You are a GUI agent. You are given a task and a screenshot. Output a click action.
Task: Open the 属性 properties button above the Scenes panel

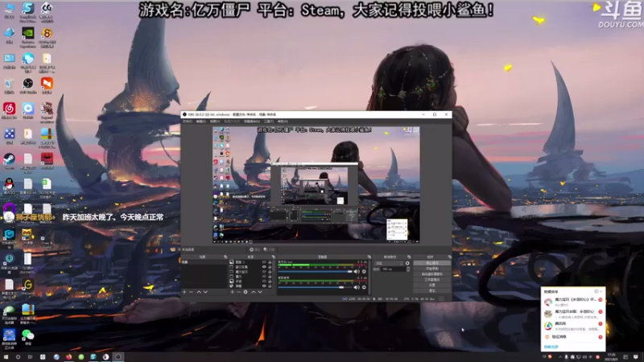[254, 249]
